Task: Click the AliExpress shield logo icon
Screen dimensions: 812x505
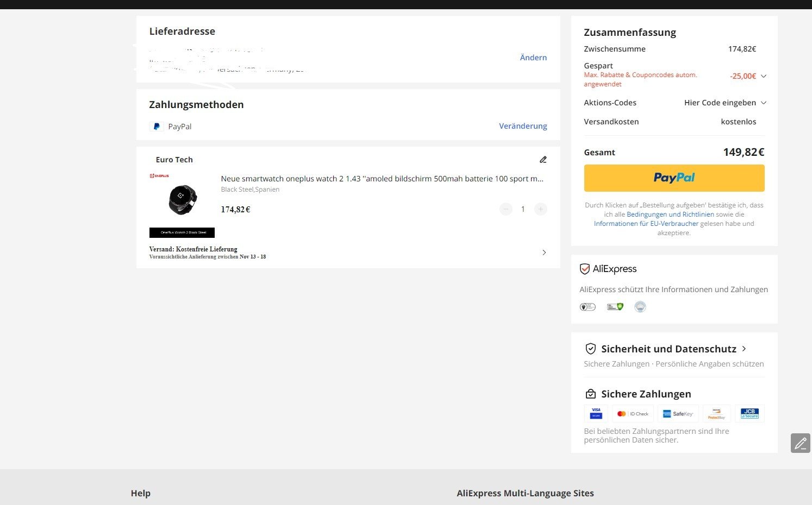Action: pos(585,269)
